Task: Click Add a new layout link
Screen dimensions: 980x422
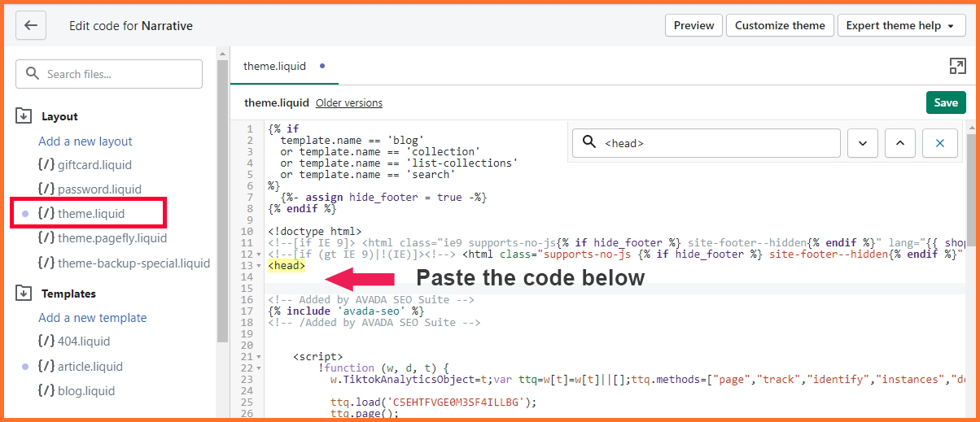Action: point(85,141)
